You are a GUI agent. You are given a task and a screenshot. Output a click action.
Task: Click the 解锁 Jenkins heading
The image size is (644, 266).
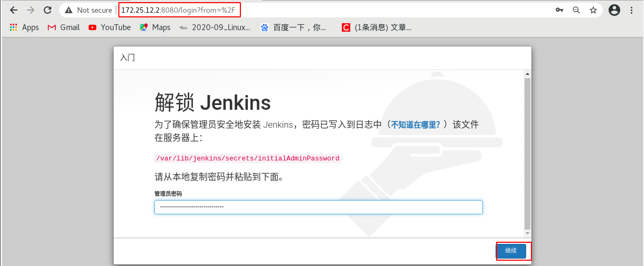[213, 102]
